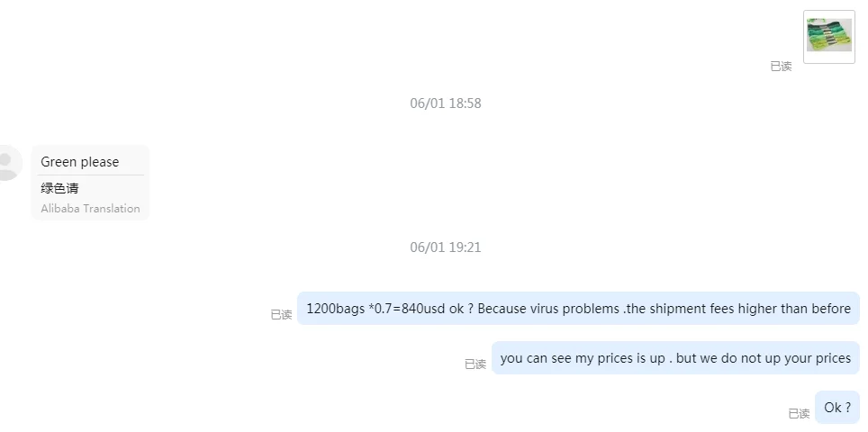868x432 pixels.
Task: Select the "1200bags *0.7=840usd" message bubble
Action: pyautogui.click(x=578, y=309)
